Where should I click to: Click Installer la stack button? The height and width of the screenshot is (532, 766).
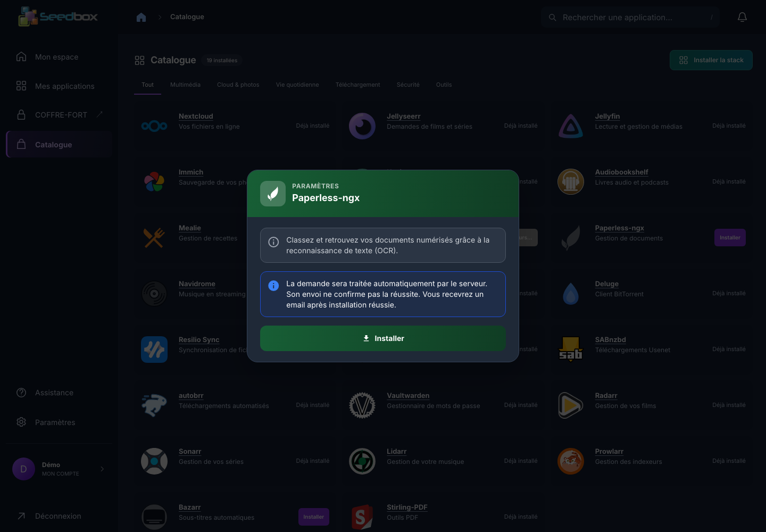point(711,60)
